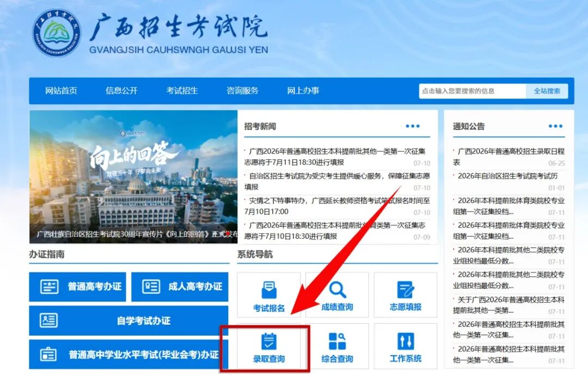This screenshot has height=377, width=588.
Task: Click the 06-25 date in 通知公告
Action: pyautogui.click(x=556, y=163)
